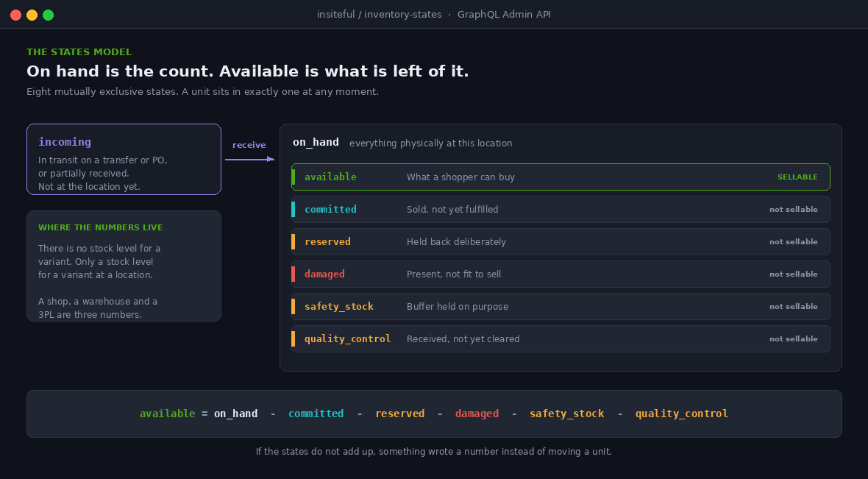Click the red close window button
The width and height of the screenshot is (868, 479).
click(15, 15)
